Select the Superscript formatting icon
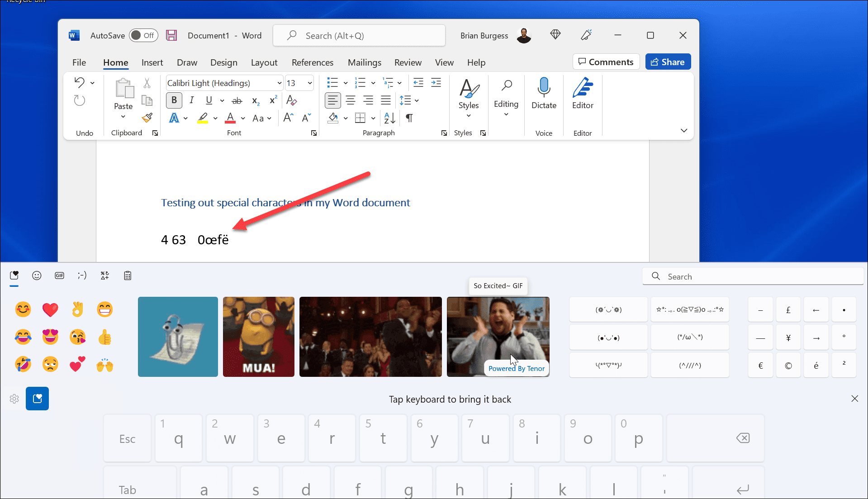 (x=272, y=100)
